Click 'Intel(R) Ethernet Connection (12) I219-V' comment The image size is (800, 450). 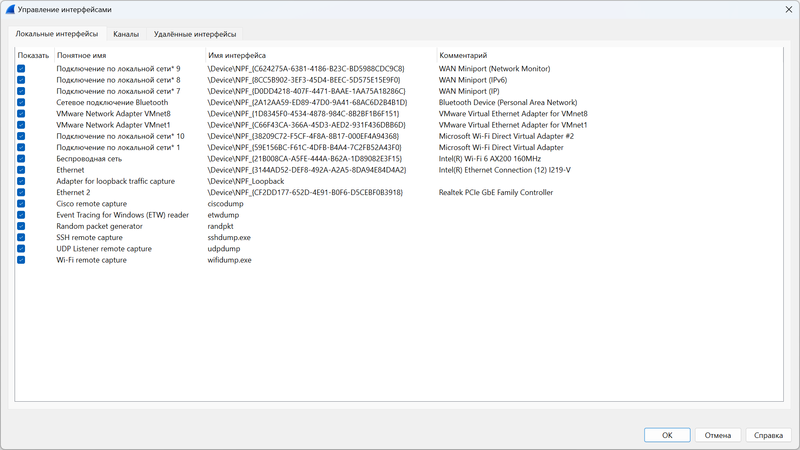505,170
